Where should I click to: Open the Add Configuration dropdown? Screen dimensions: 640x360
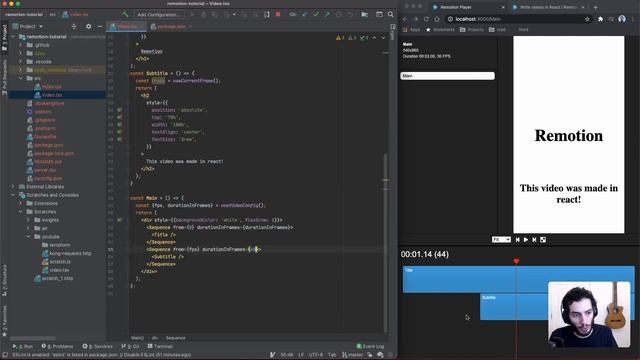coord(158,14)
